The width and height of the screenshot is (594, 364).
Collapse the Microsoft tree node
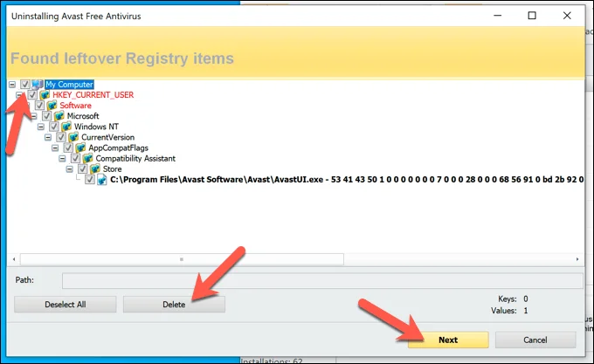point(34,116)
